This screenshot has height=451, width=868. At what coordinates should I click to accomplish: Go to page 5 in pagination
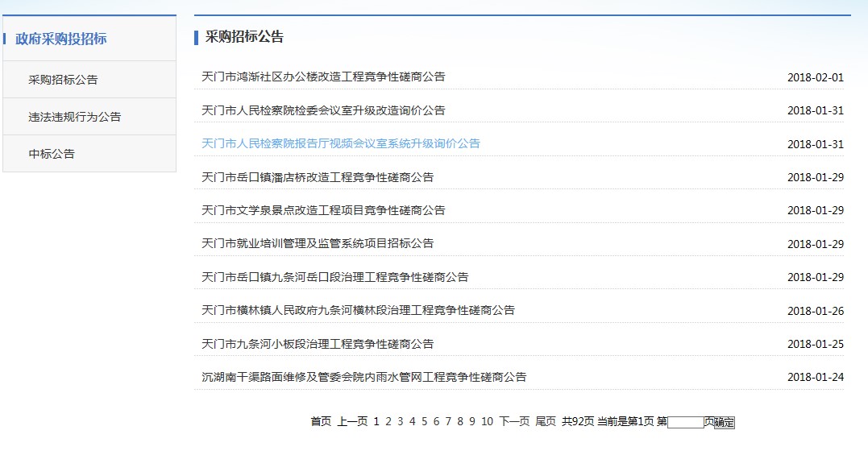[424, 421]
